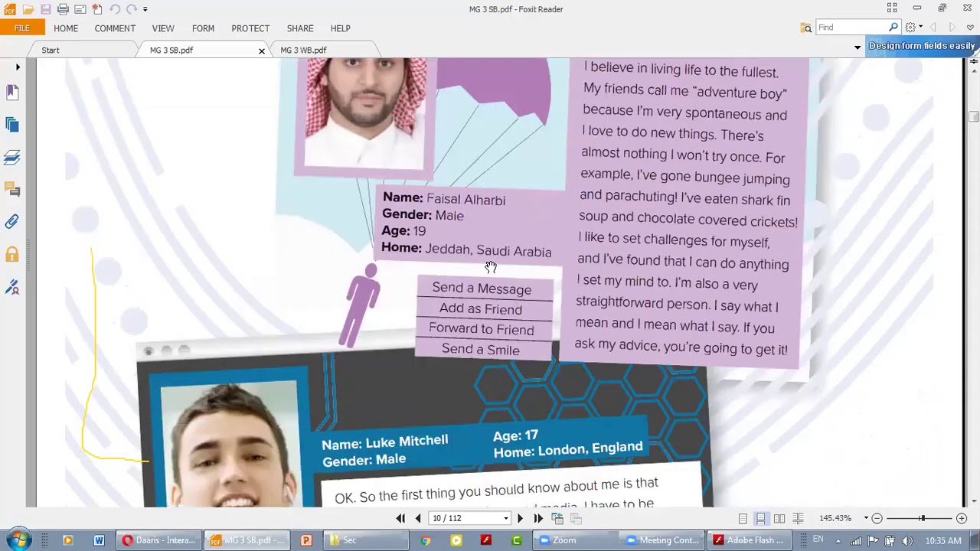This screenshot has width=980, height=551.
Task: Go to the first page
Action: [400, 518]
